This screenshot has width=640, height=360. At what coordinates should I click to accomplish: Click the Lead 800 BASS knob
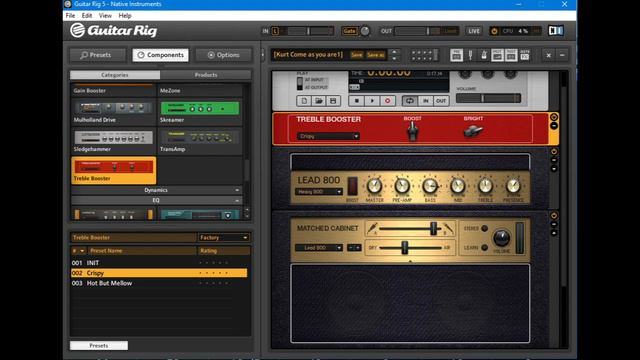click(x=430, y=186)
